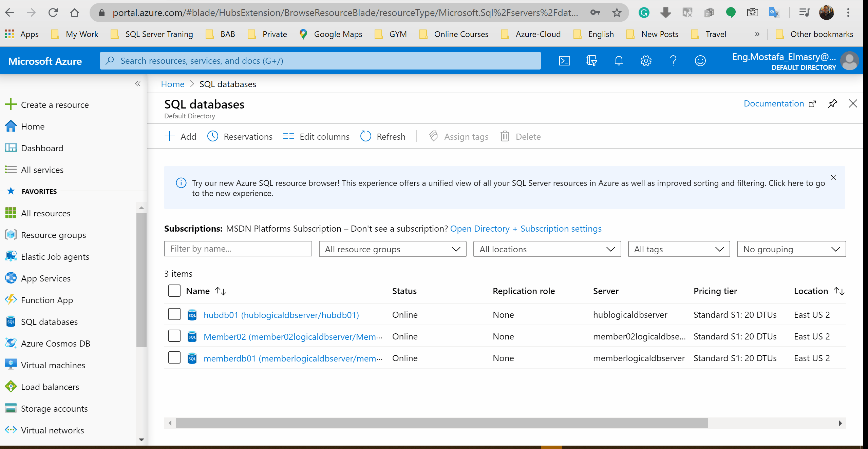This screenshot has height=449, width=868.
Task: Expand the All resource groups dropdown
Action: [393, 249]
